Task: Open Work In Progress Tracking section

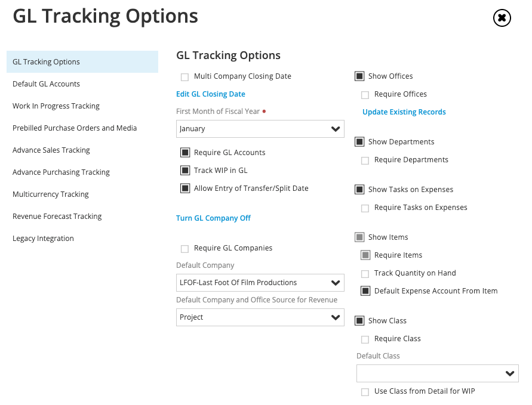Action: 56,106
